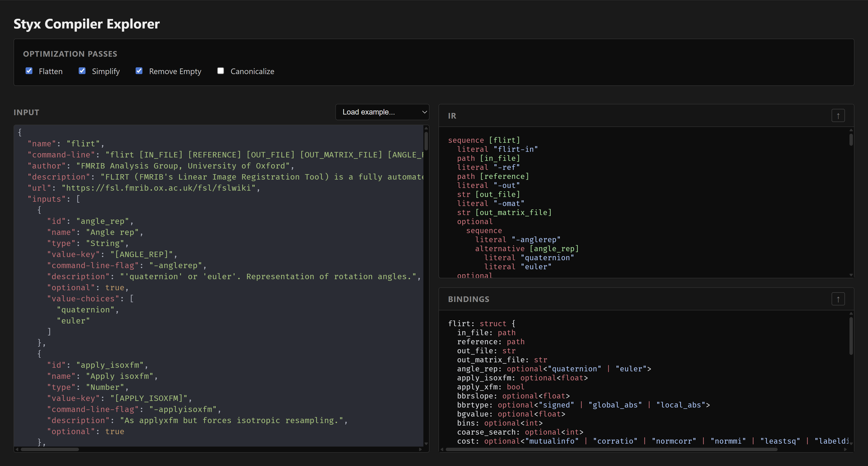Viewport: 868px width, 466px height.
Task: Disable the Remove Empty pass
Action: click(x=139, y=71)
